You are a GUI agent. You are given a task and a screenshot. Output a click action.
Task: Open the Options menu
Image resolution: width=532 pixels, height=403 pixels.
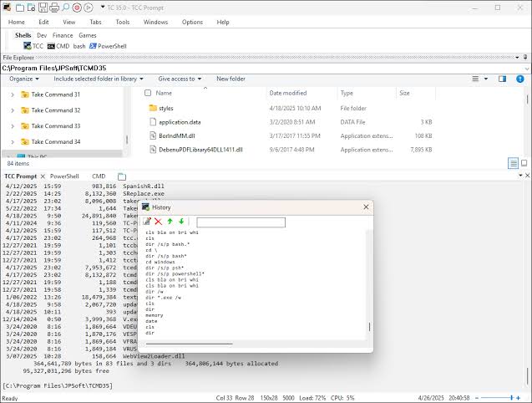(x=192, y=22)
